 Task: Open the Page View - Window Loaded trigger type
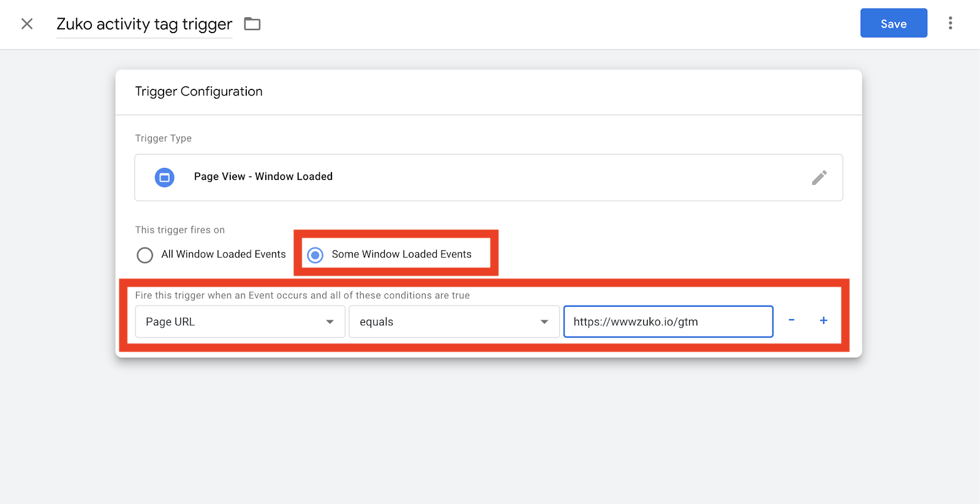[489, 178]
